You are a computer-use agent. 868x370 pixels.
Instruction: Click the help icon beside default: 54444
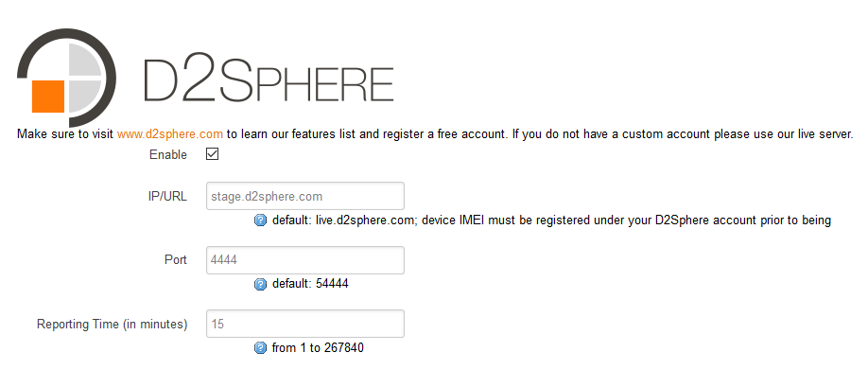tap(260, 284)
